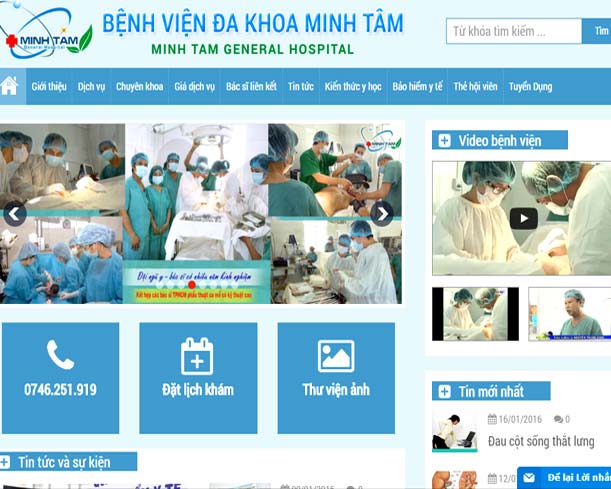Click plus icon beside Tin mới nhất
The width and height of the screenshot is (611, 489).
coord(444,391)
